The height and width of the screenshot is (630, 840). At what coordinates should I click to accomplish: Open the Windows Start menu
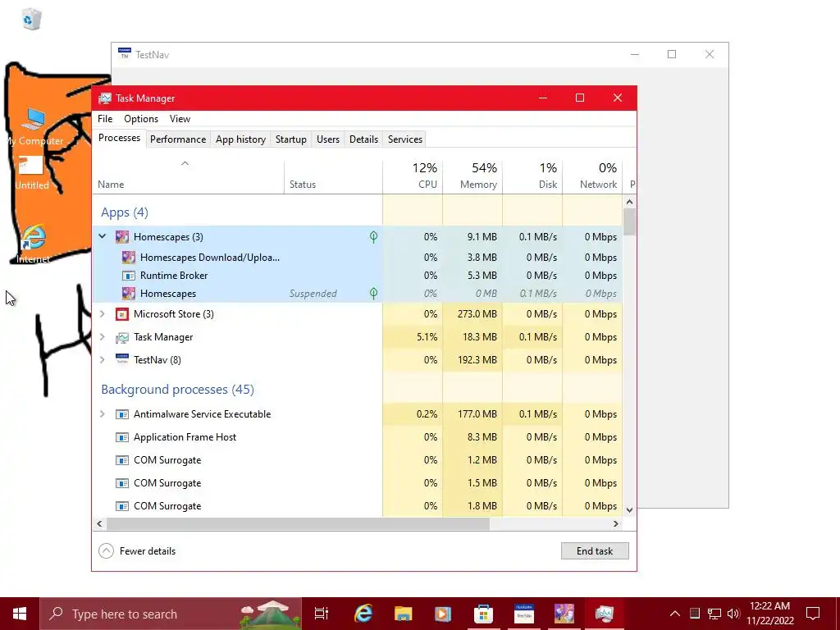click(x=20, y=614)
